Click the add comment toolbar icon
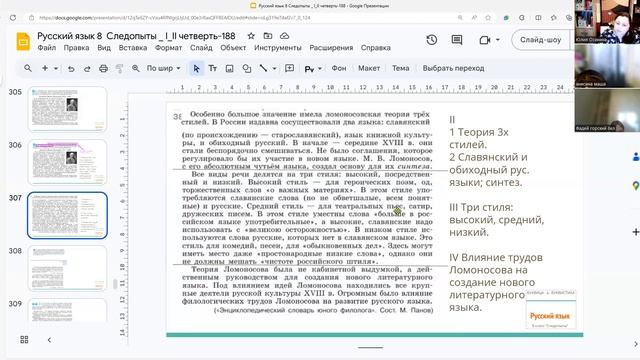640x360 pixels. pos(289,68)
